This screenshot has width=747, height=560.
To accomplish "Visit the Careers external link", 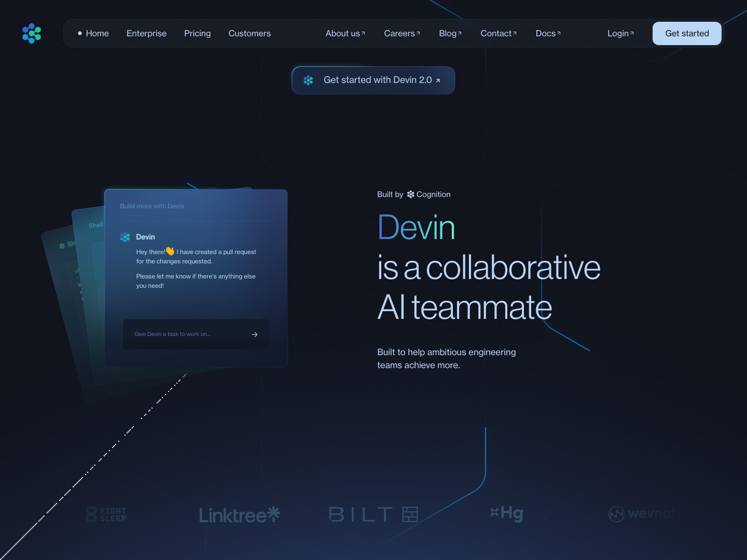I will click(x=402, y=33).
